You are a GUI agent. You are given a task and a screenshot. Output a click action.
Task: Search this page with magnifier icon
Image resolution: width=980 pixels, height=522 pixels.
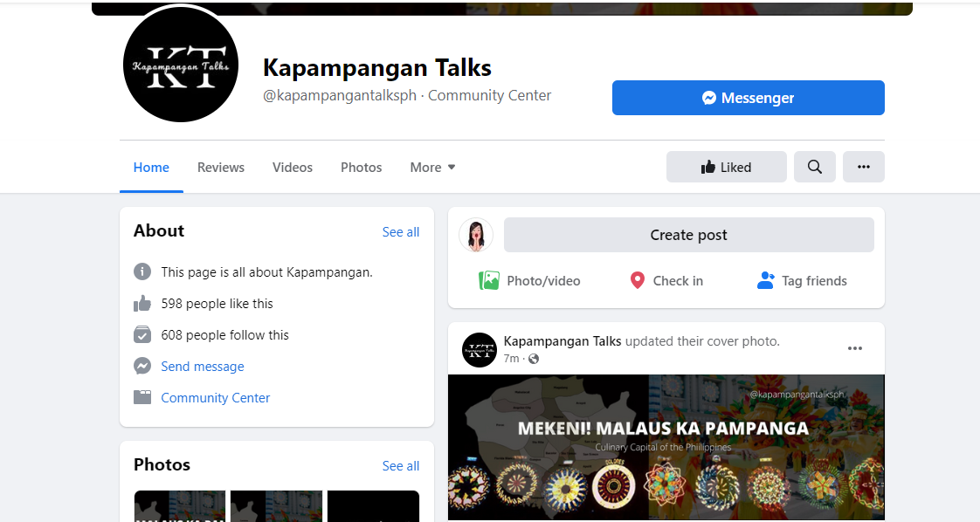coord(814,167)
